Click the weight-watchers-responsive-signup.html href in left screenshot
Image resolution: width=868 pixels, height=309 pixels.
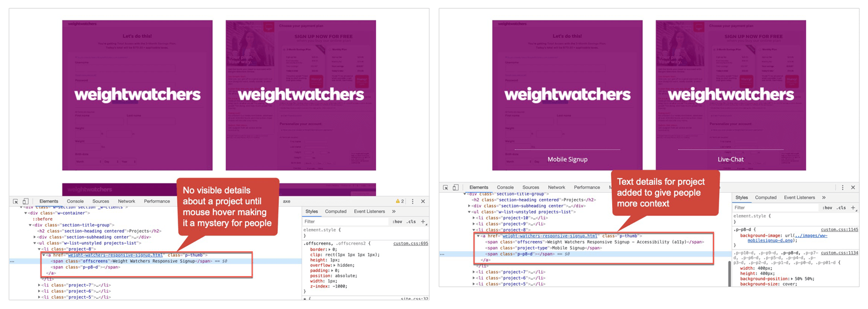115,255
